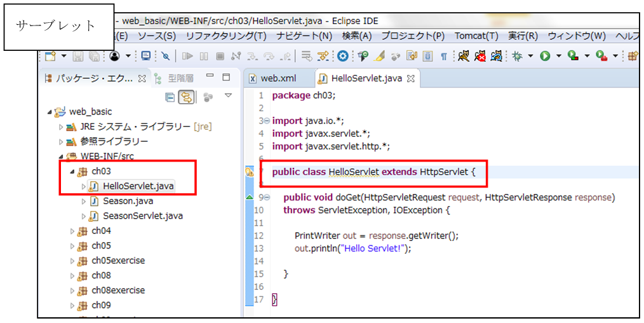Click the New file toolbar icon
644x323 pixels.
(51, 56)
